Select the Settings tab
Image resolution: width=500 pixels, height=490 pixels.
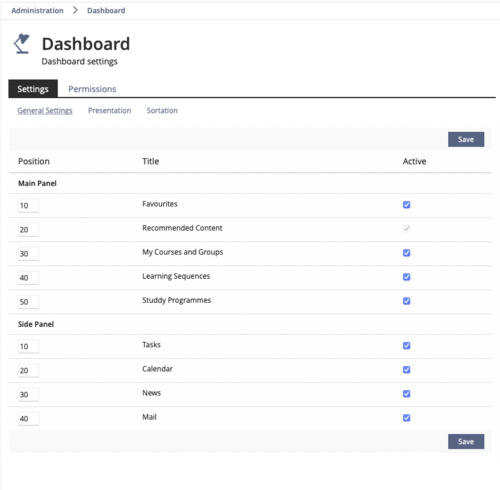tap(33, 89)
